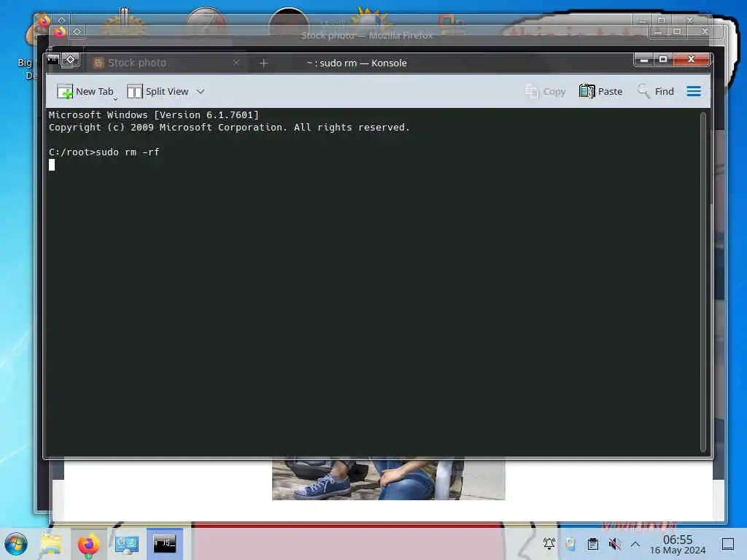747x560 pixels.
Task: Switch to Firefox in the taskbar
Action: [88, 544]
